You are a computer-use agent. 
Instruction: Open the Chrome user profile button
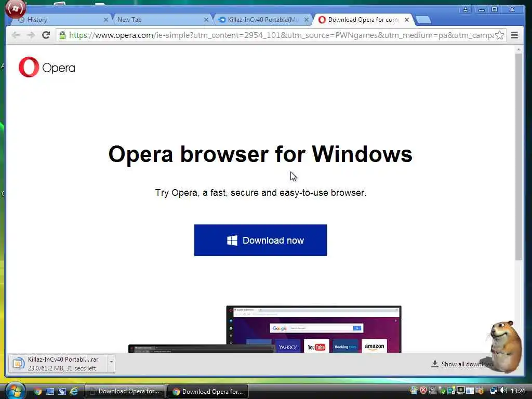[x=465, y=9]
